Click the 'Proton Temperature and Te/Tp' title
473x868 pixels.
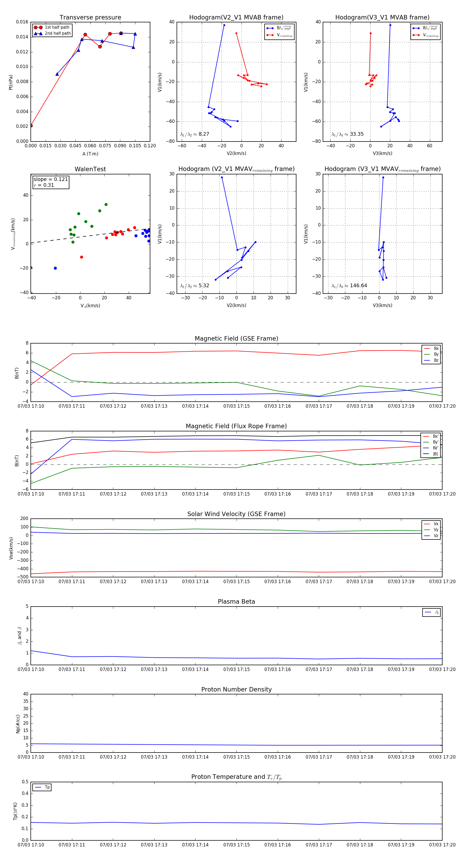236,777
